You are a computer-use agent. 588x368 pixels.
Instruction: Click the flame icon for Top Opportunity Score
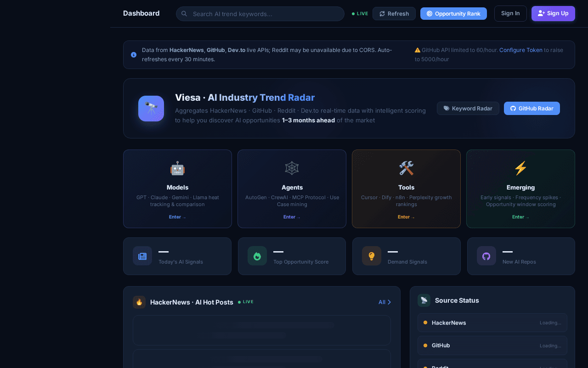coord(257,256)
